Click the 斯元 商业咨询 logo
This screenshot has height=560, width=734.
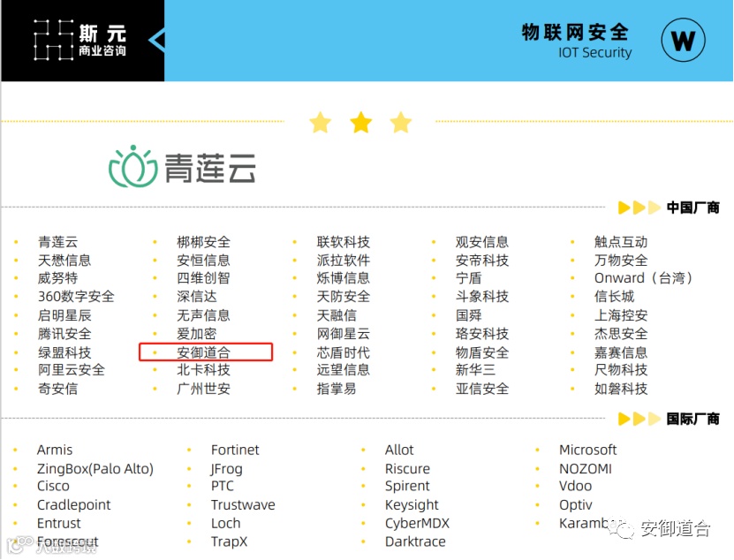[x=80, y=41]
